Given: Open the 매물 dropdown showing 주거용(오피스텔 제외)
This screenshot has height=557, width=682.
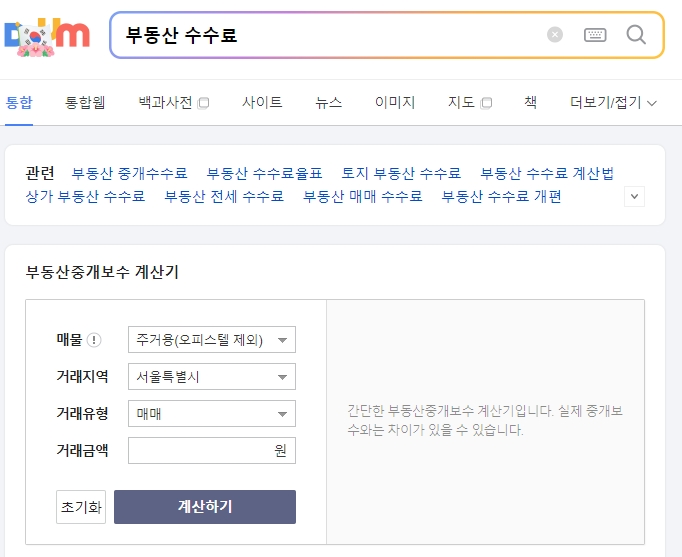Looking at the screenshot, I should 212,340.
